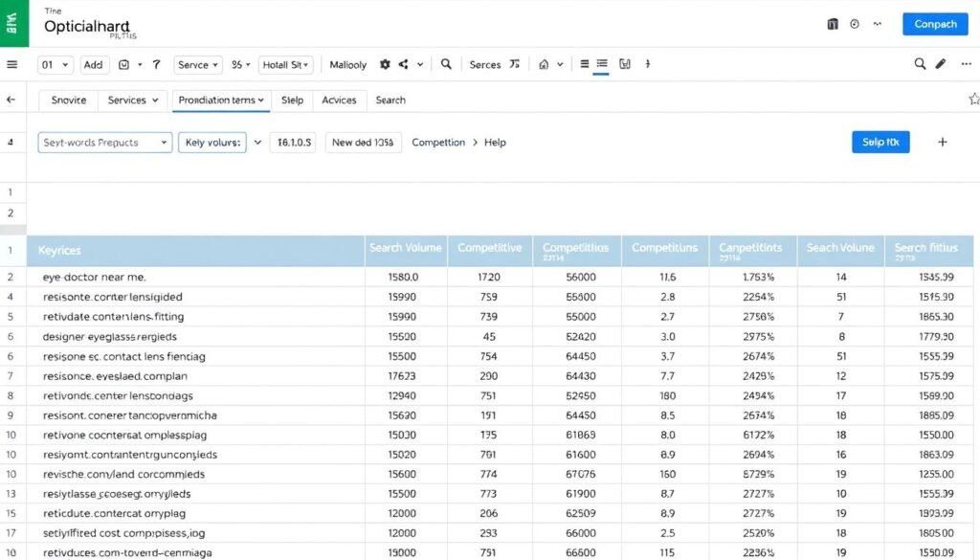This screenshot has height=560, width=980.
Task: Click the first Search Volume column header
Action: click(406, 251)
